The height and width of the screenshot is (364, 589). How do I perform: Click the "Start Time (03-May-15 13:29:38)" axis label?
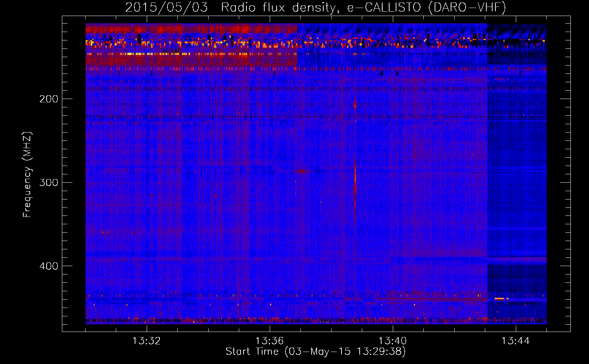315,352
